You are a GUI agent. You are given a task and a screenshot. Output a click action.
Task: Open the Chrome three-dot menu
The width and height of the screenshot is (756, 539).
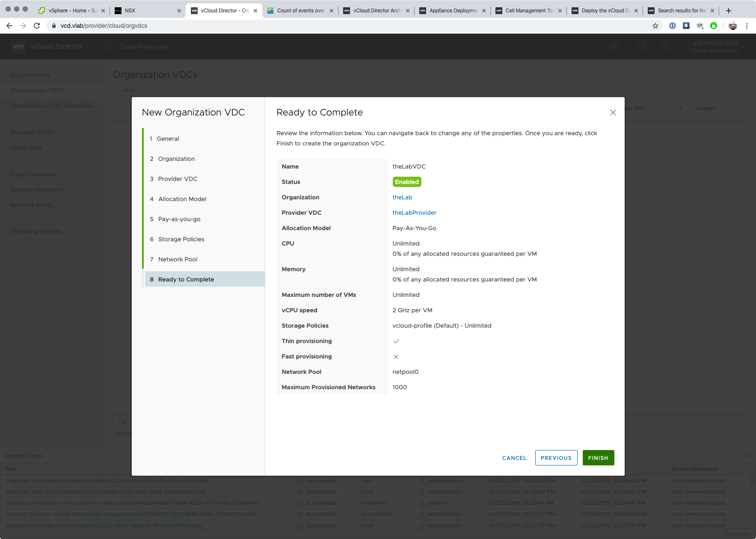(747, 26)
